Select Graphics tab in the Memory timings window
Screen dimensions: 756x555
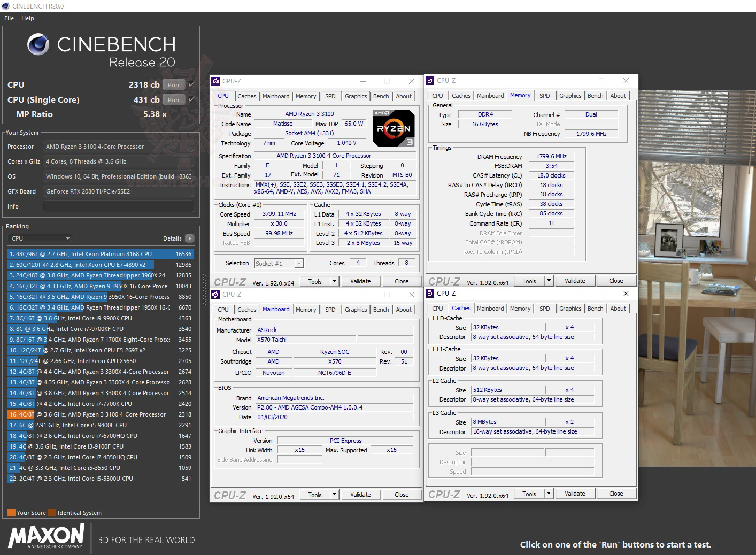pyautogui.click(x=570, y=96)
